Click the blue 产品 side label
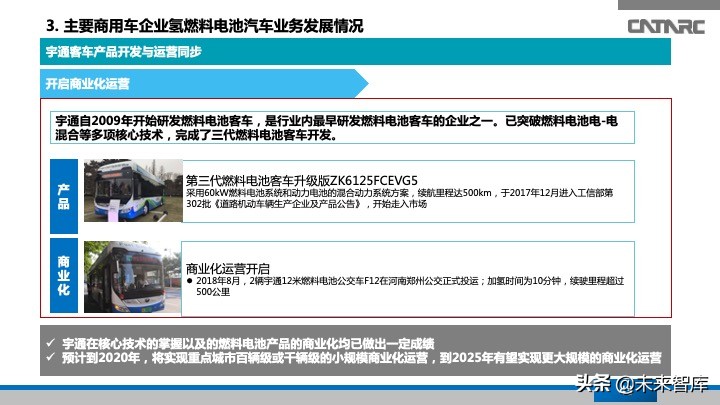 64,197
